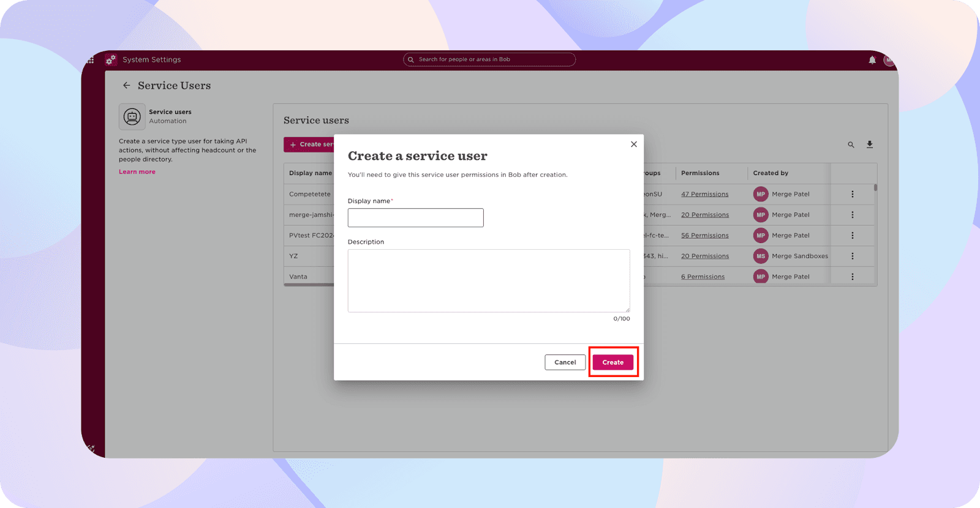
Task: Open the 6 Permissions link
Action: pos(703,277)
